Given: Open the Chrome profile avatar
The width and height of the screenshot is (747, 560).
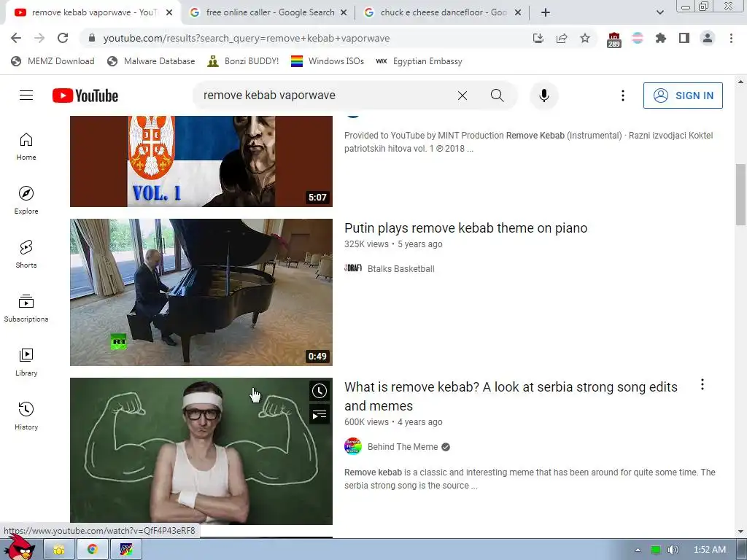Looking at the screenshot, I should (708, 38).
